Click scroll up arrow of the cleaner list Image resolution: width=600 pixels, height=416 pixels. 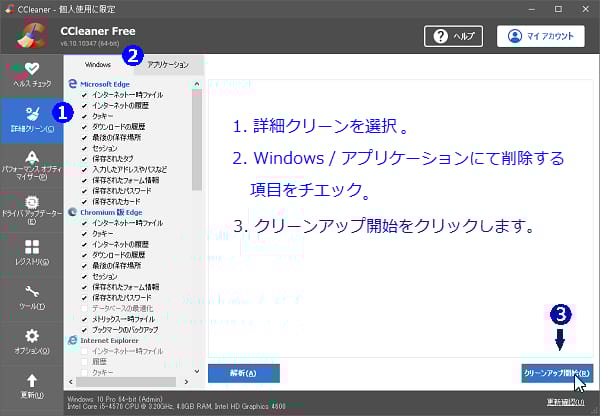(197, 83)
